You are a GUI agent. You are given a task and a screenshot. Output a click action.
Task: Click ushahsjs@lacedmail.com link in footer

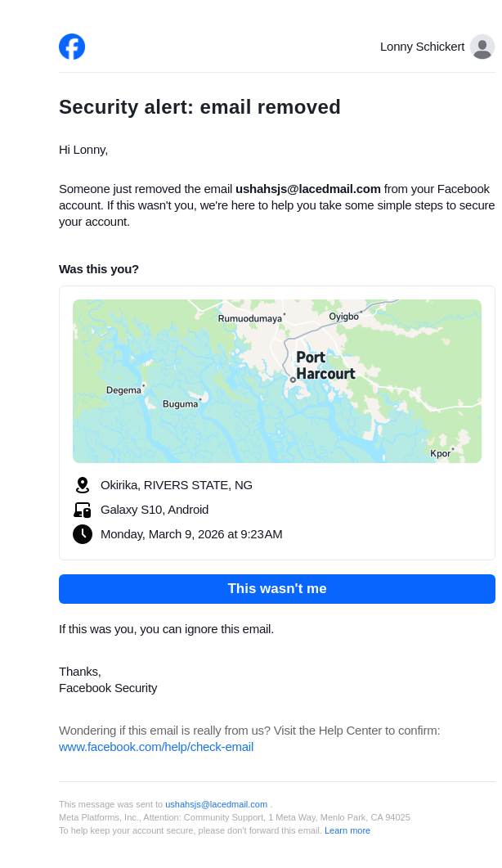pos(216,804)
